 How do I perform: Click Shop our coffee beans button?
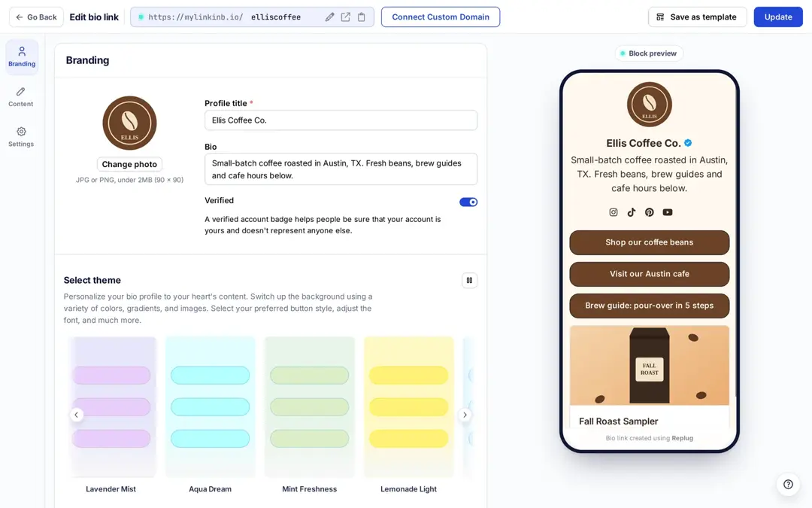pyautogui.click(x=650, y=242)
